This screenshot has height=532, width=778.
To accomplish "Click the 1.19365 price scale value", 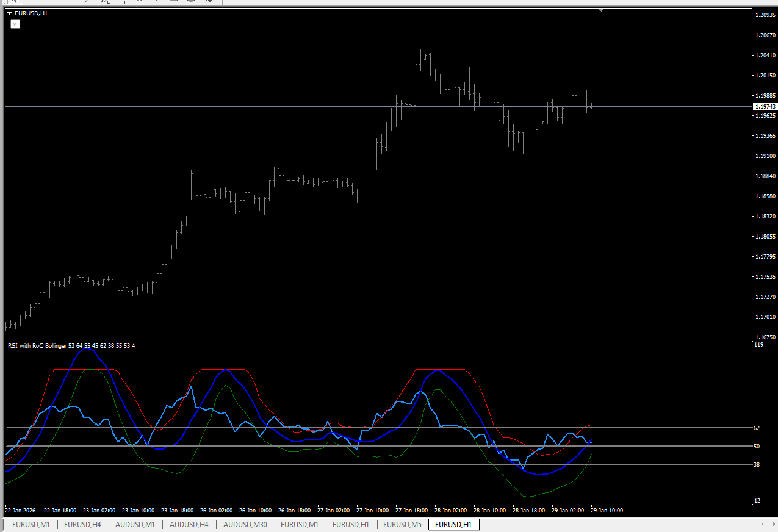I will [x=765, y=136].
